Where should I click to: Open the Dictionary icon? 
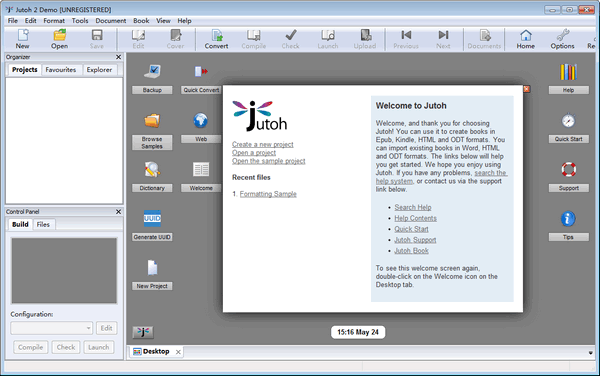coord(152,169)
